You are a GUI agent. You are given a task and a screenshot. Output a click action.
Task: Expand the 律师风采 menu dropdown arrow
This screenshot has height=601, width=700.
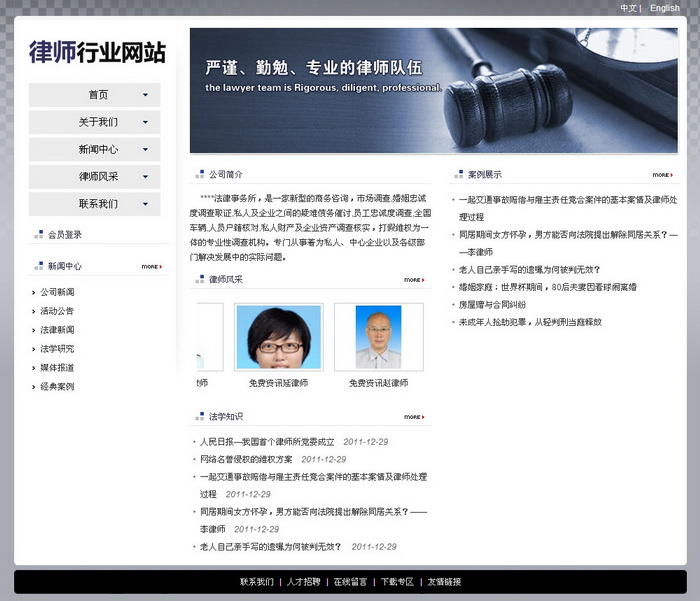tap(146, 176)
